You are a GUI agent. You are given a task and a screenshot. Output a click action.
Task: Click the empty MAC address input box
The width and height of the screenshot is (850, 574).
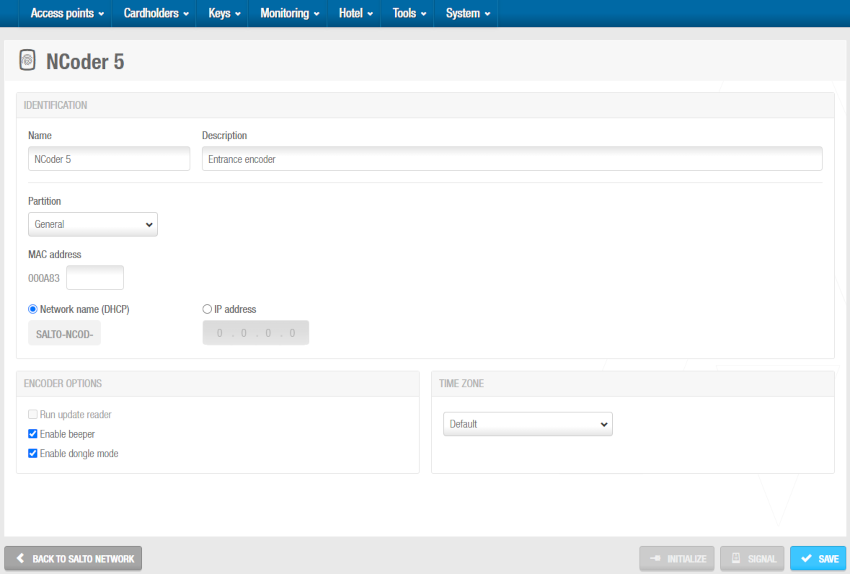(95, 278)
